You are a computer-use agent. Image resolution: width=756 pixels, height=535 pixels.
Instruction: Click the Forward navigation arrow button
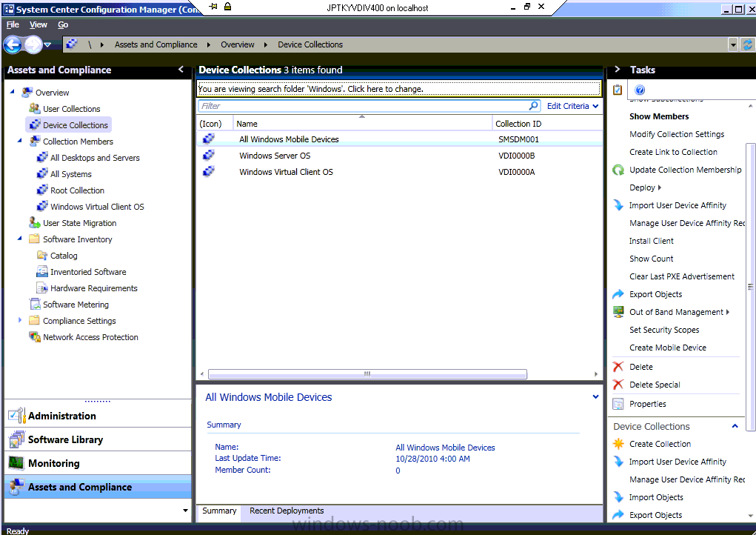click(33, 45)
